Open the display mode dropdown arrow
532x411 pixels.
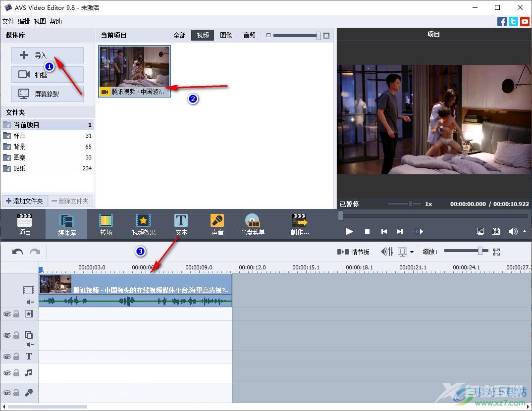412,252
